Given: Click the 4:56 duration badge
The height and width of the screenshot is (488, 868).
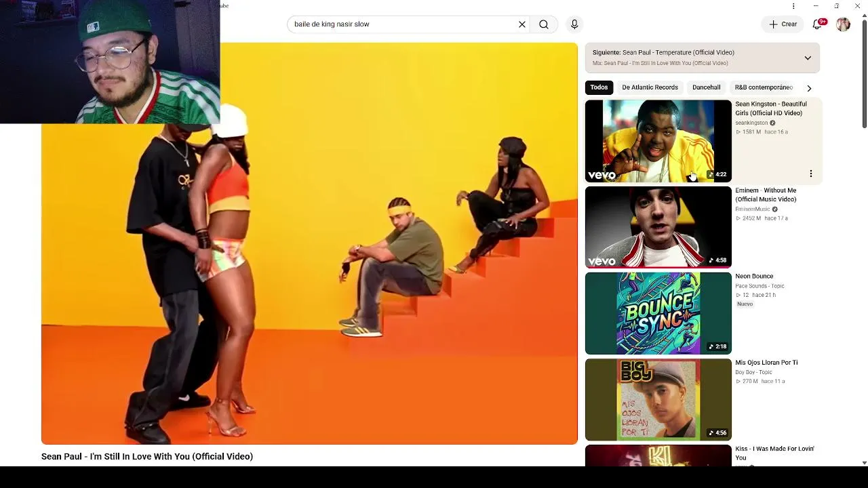Looking at the screenshot, I should point(717,433).
